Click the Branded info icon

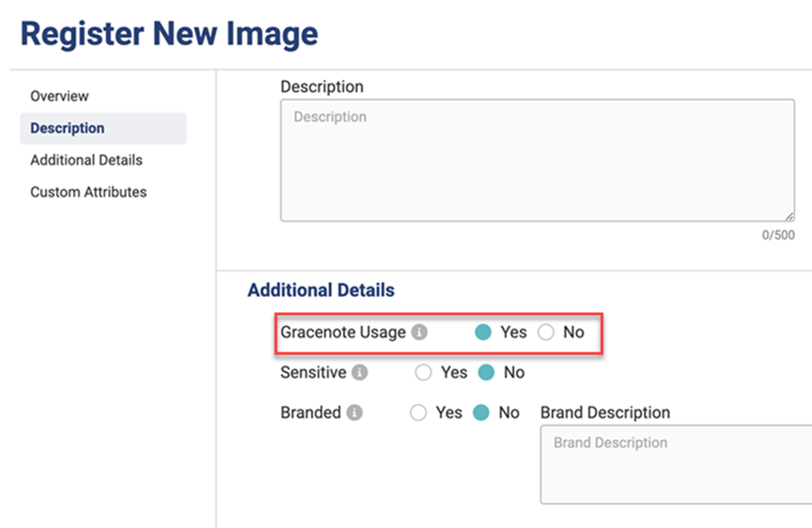pos(354,413)
